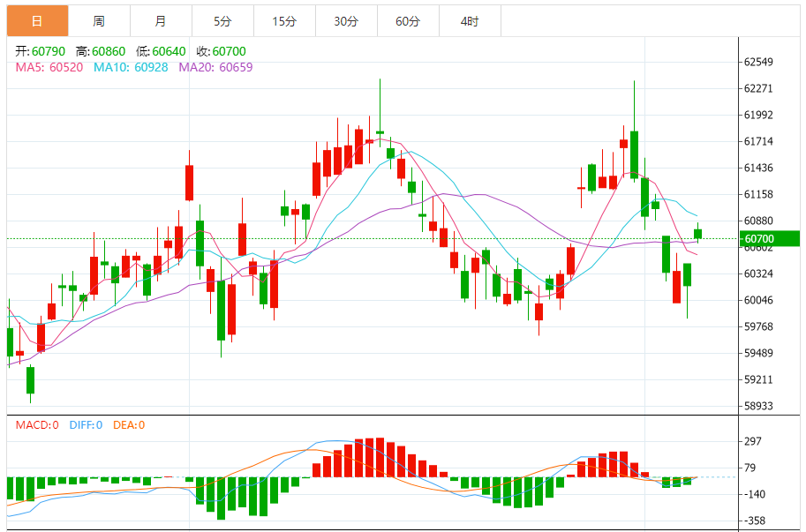Click the green 60700 current price tag
The width and height of the screenshot is (806, 532).
(x=769, y=239)
